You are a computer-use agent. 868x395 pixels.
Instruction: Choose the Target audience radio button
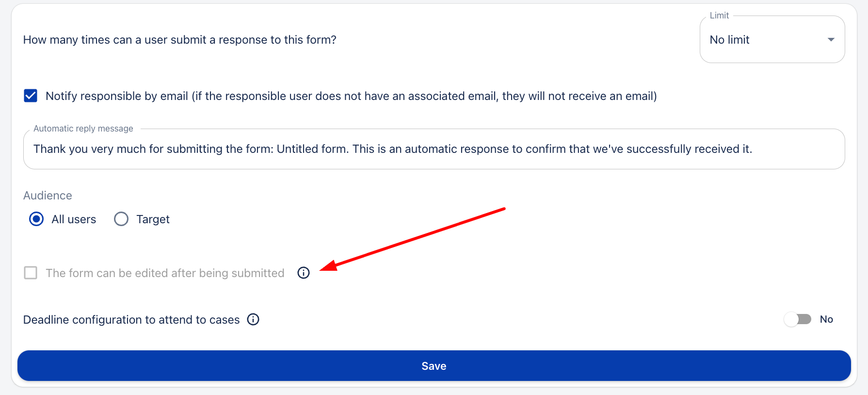121,219
